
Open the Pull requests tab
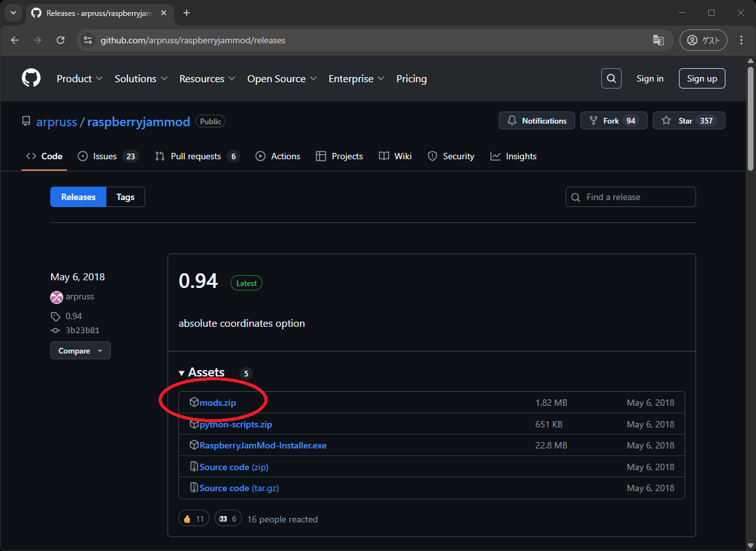point(197,156)
